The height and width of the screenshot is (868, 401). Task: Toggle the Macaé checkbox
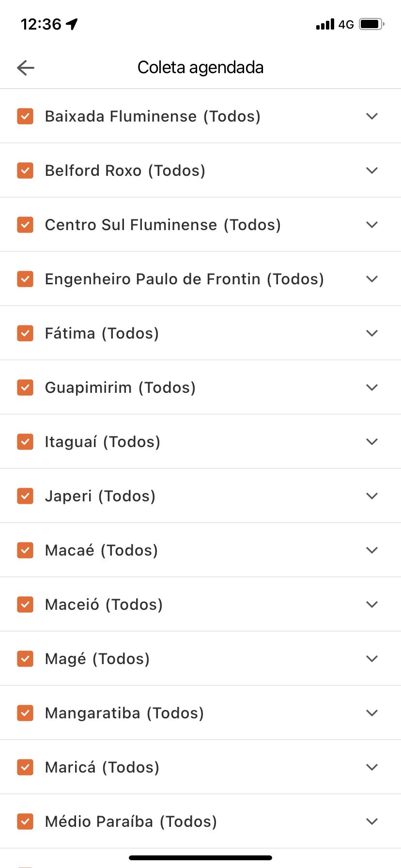tap(25, 550)
